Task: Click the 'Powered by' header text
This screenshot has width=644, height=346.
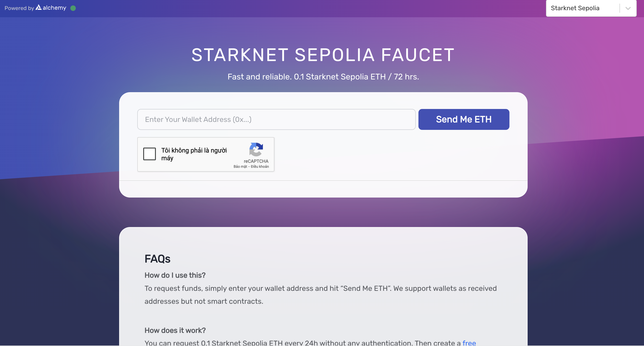Action: pyautogui.click(x=19, y=8)
